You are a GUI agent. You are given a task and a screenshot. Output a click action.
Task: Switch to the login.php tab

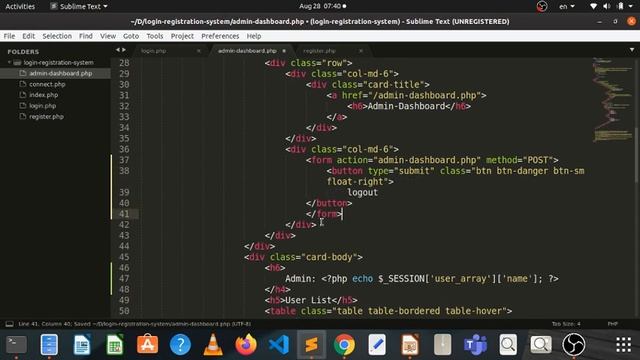coord(154,51)
